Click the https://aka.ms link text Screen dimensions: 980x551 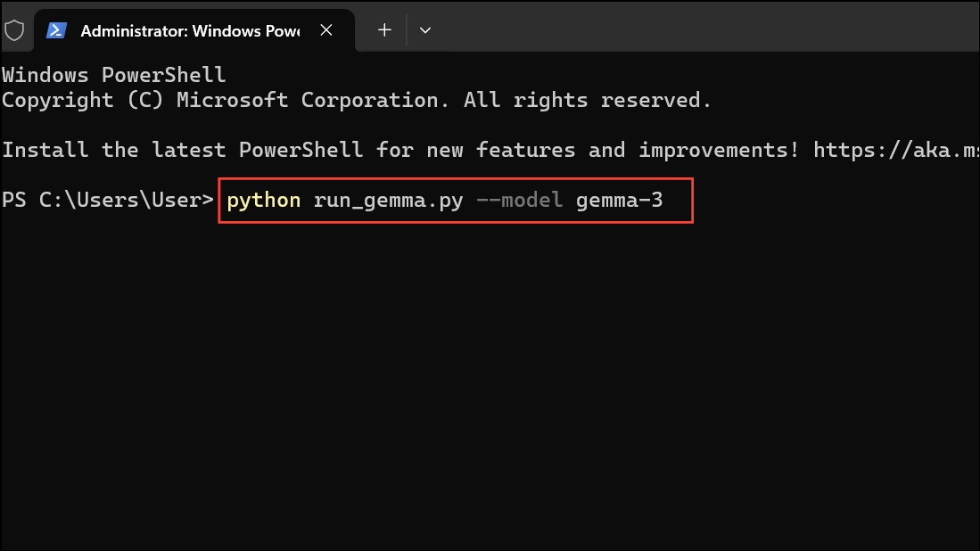pyautogui.click(x=895, y=150)
